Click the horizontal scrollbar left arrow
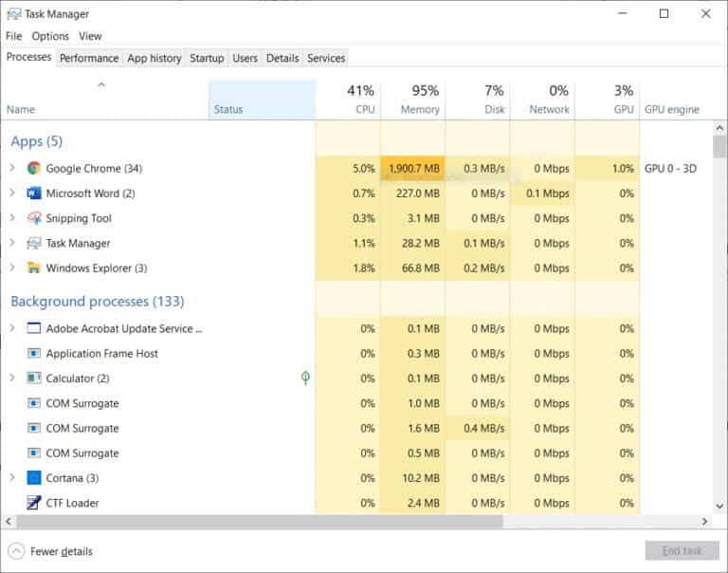The height and width of the screenshot is (573, 728). point(8,522)
